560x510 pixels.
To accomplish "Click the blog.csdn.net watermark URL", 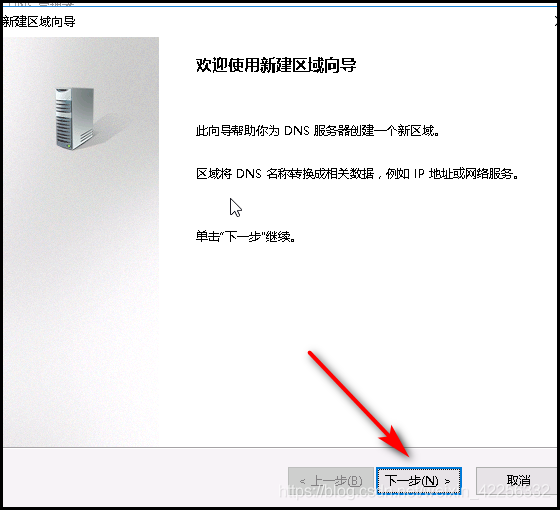I will pos(415,491).
